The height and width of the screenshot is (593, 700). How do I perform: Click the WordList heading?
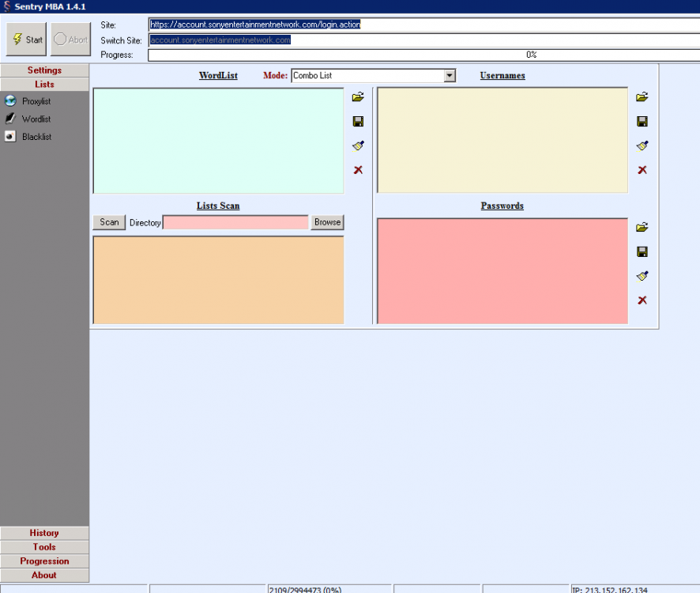218,76
